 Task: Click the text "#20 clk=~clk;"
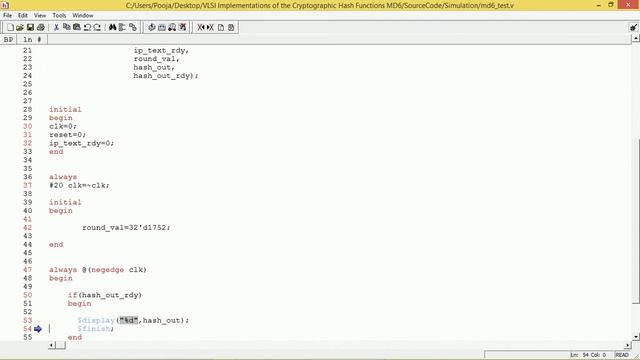79,185
